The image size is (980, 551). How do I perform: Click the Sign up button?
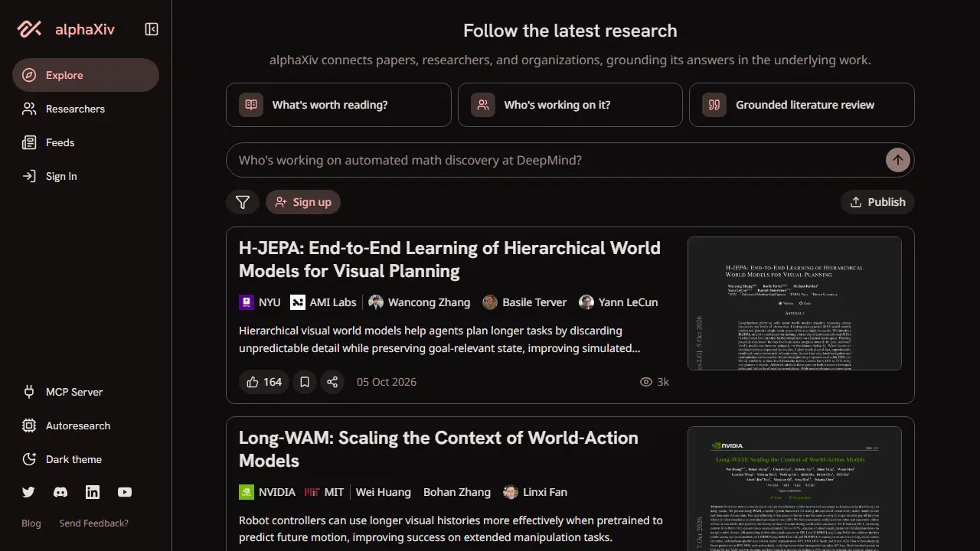pyautogui.click(x=303, y=202)
